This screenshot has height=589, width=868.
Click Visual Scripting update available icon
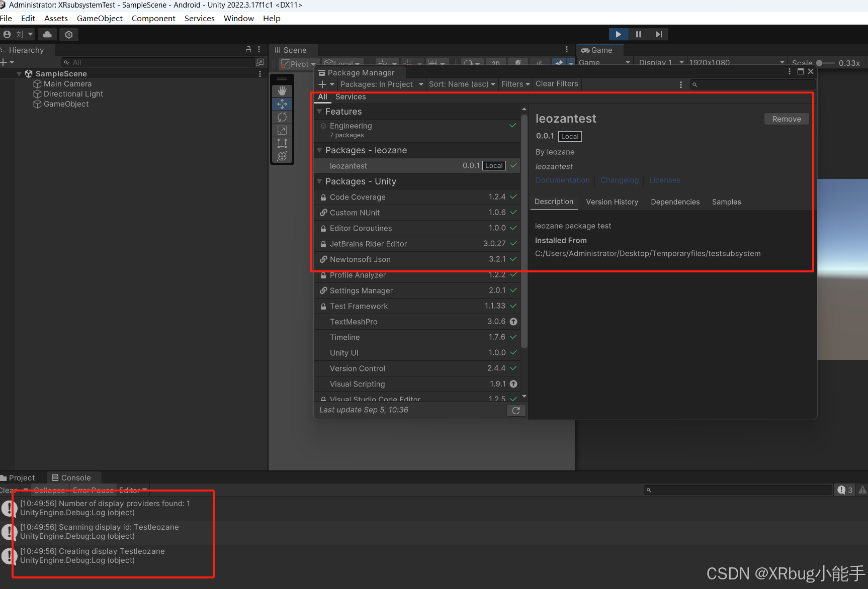click(513, 384)
